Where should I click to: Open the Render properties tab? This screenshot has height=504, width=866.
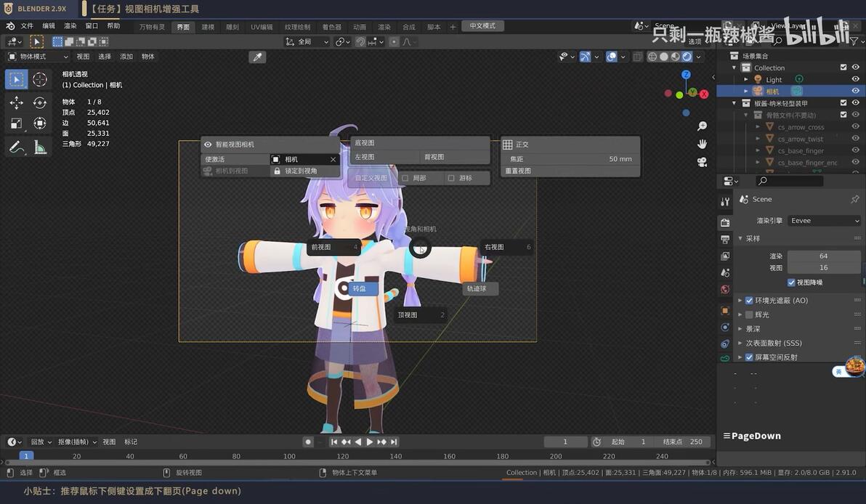[x=725, y=222]
